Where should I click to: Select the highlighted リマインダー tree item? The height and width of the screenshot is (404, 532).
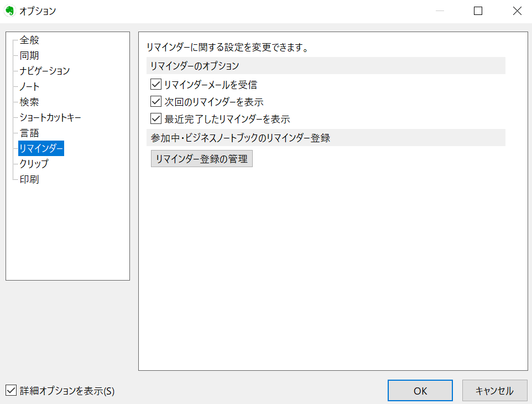[41, 148]
